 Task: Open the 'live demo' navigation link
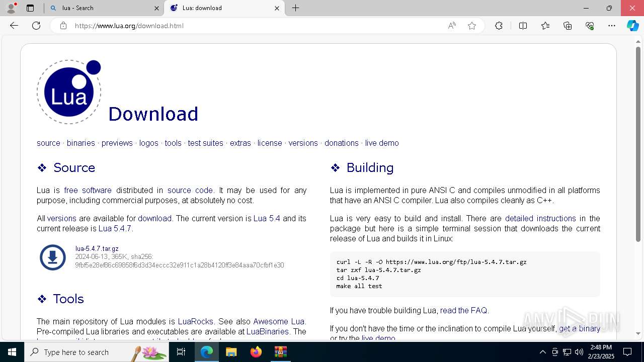(x=382, y=143)
